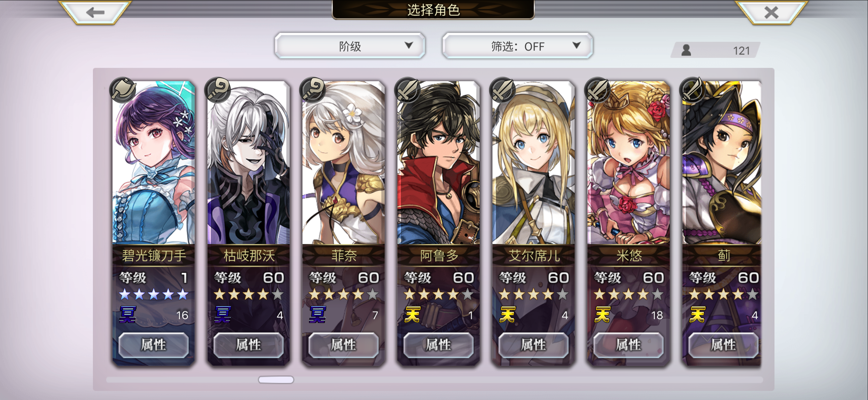The image size is (868, 400).
Task: Click the 天 faction icon on 米悠
Action: click(x=603, y=315)
